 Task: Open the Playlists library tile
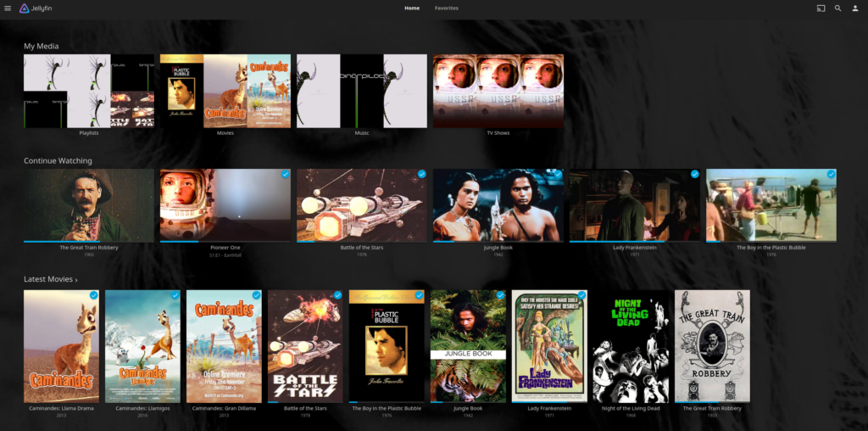pyautogui.click(x=89, y=91)
